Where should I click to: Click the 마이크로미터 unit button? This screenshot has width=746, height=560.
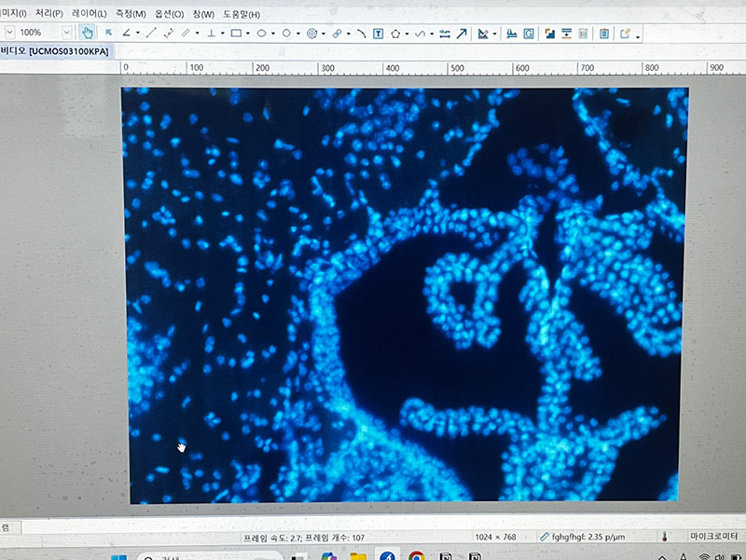[x=715, y=538]
